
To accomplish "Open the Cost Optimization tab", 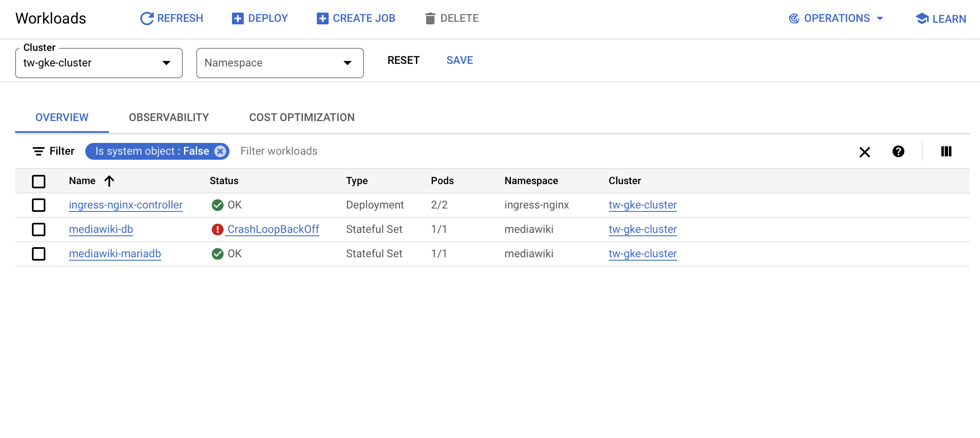I will 302,117.
